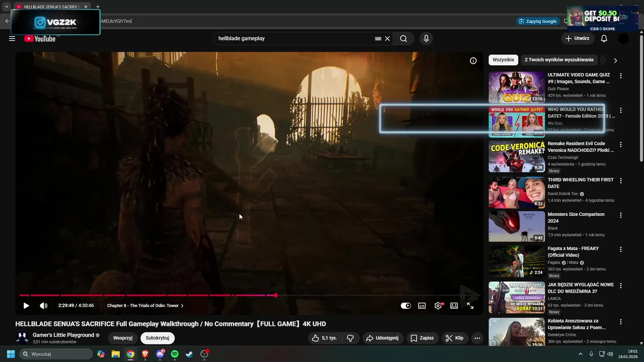Screen dimensions: 644x362
Task: Open the account avatar menu
Action: [x=623, y=39]
